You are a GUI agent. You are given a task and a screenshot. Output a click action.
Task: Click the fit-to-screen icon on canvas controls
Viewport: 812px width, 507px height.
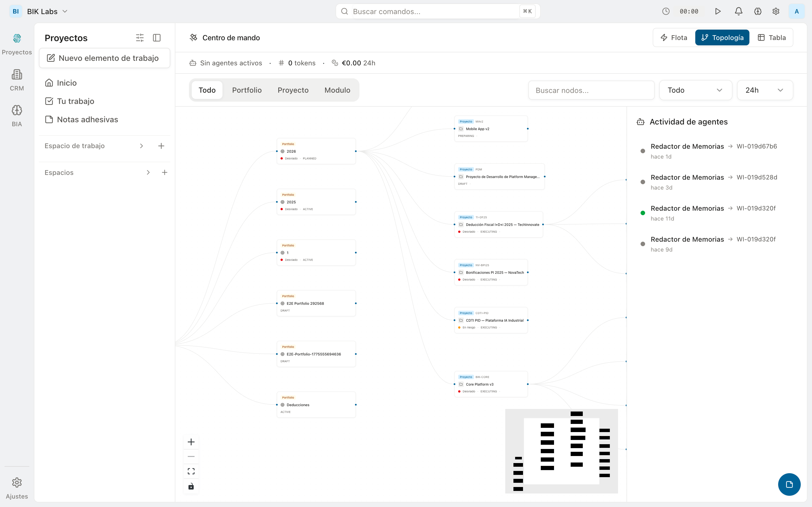pyautogui.click(x=191, y=471)
